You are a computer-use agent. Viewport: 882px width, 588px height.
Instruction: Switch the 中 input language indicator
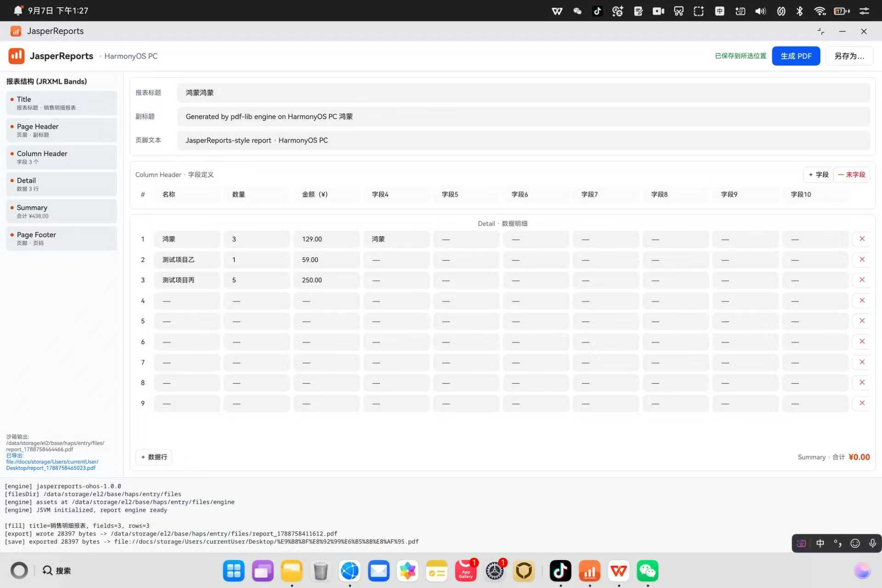tap(820, 543)
